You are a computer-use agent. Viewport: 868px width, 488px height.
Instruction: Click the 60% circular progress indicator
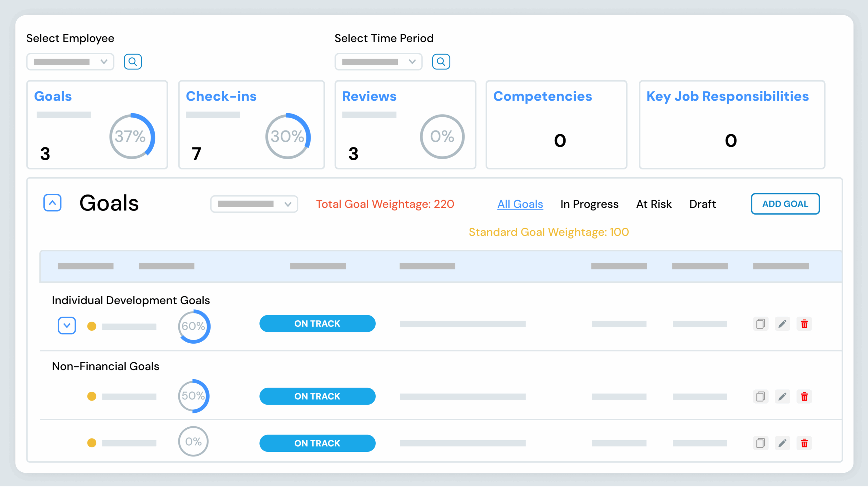point(194,326)
